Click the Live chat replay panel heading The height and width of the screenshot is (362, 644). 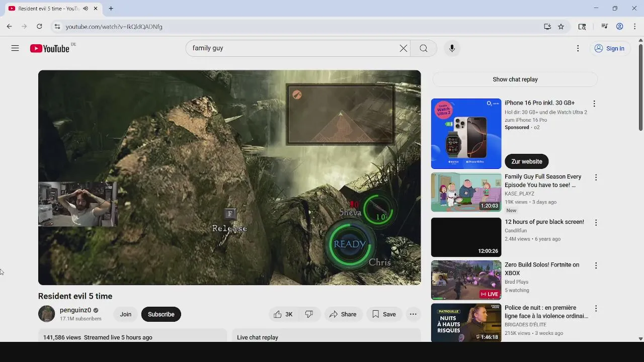(258, 337)
